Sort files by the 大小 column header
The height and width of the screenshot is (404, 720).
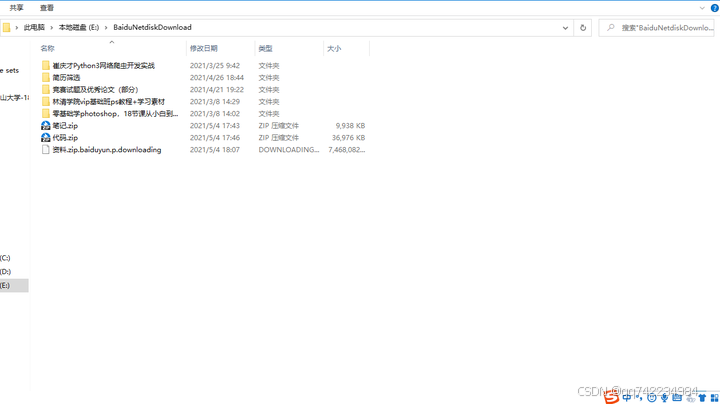334,48
